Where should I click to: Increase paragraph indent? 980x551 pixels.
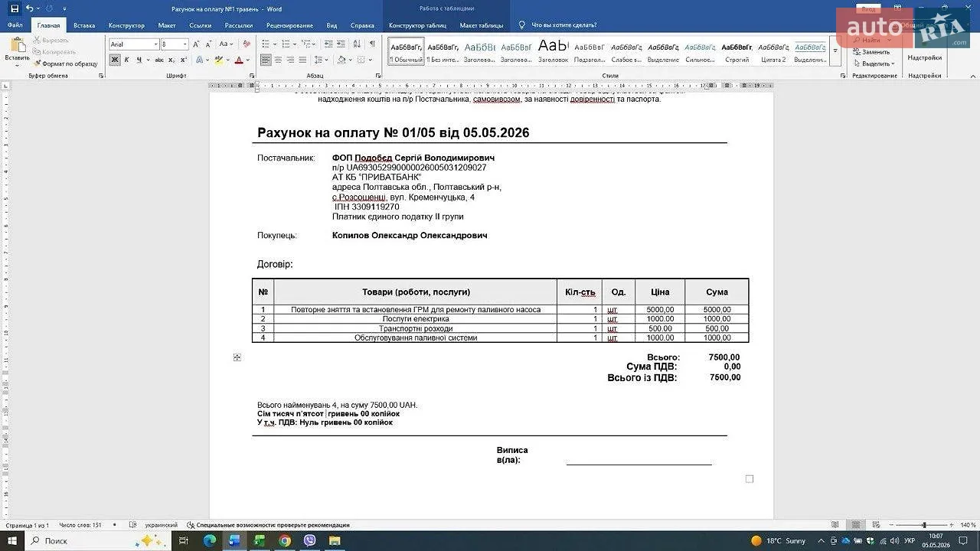341,44
